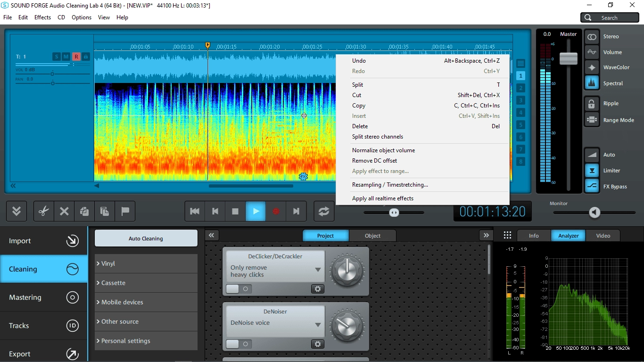Choose Remove DC offset
644x362 pixels.
pyautogui.click(x=422, y=161)
